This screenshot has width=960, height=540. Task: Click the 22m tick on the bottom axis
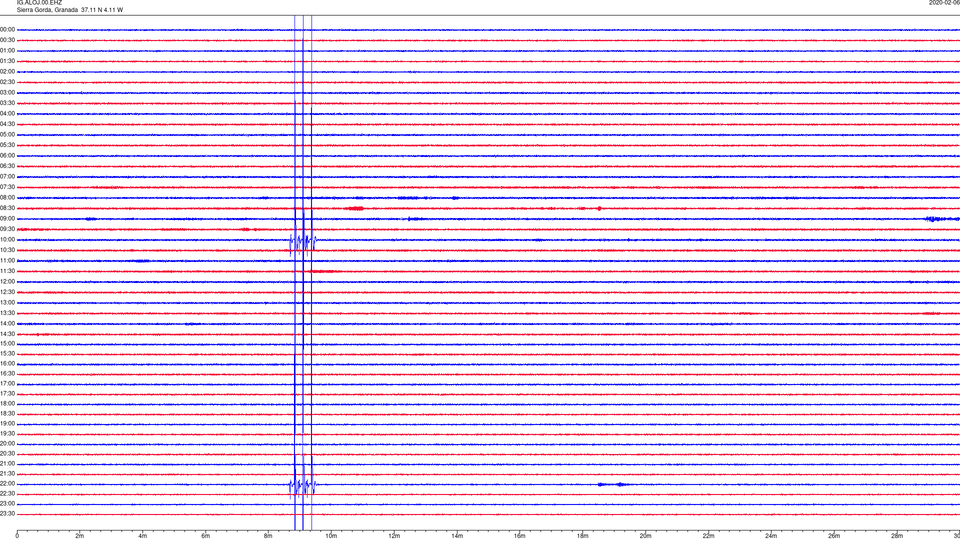708,536
